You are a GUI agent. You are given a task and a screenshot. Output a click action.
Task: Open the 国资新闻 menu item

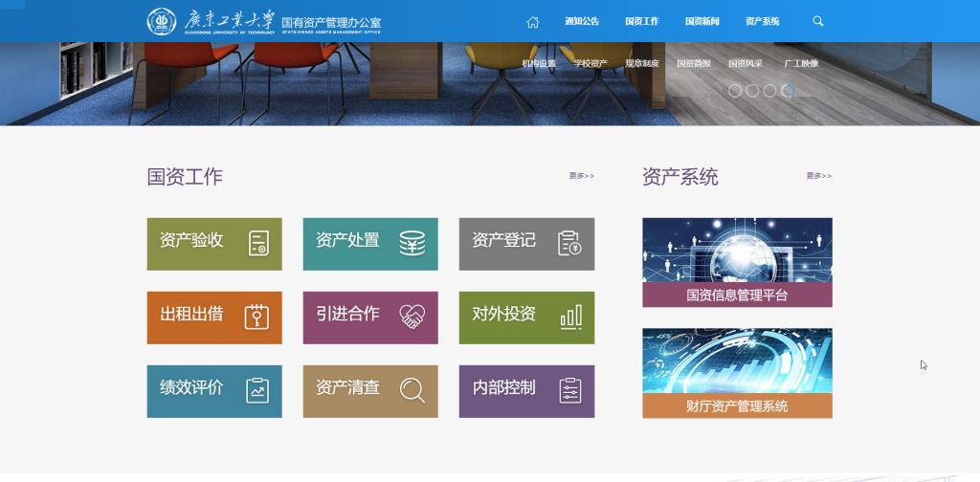(702, 22)
